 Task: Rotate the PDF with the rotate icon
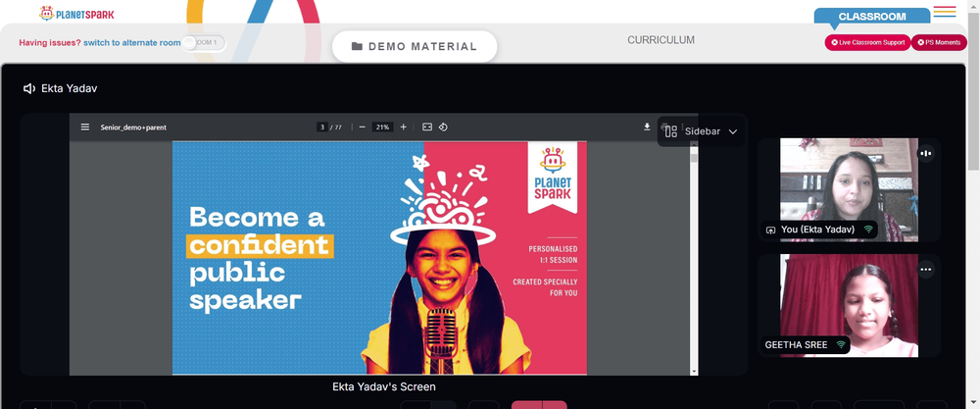click(443, 127)
